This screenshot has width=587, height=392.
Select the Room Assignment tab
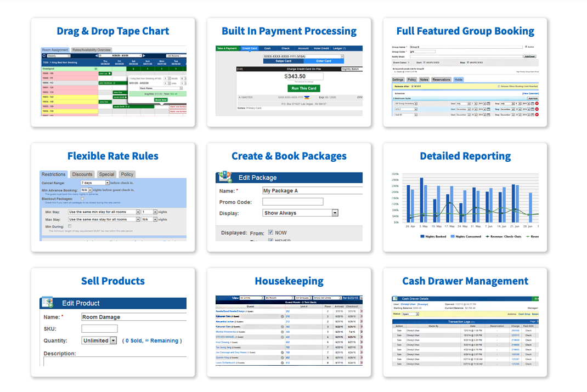[55, 50]
